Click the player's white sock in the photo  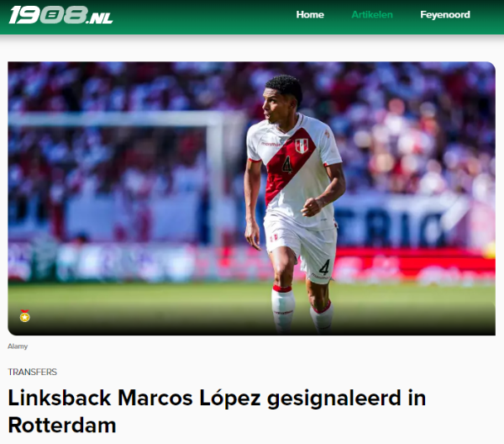click(x=283, y=309)
